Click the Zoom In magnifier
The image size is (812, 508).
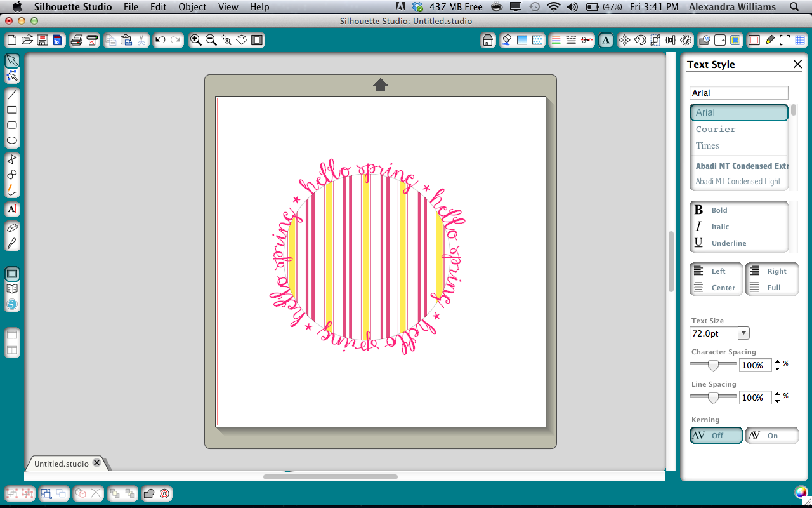click(x=195, y=40)
